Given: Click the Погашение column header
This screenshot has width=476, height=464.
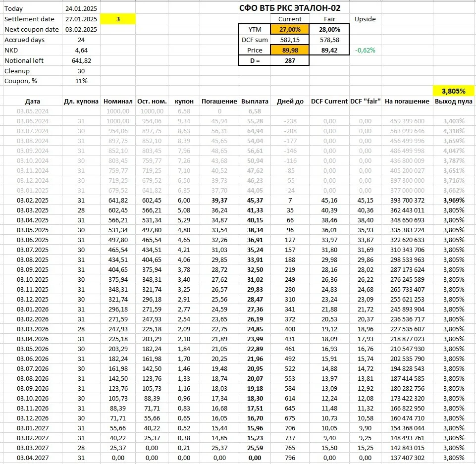Looking at the screenshot, I should (219, 102).
